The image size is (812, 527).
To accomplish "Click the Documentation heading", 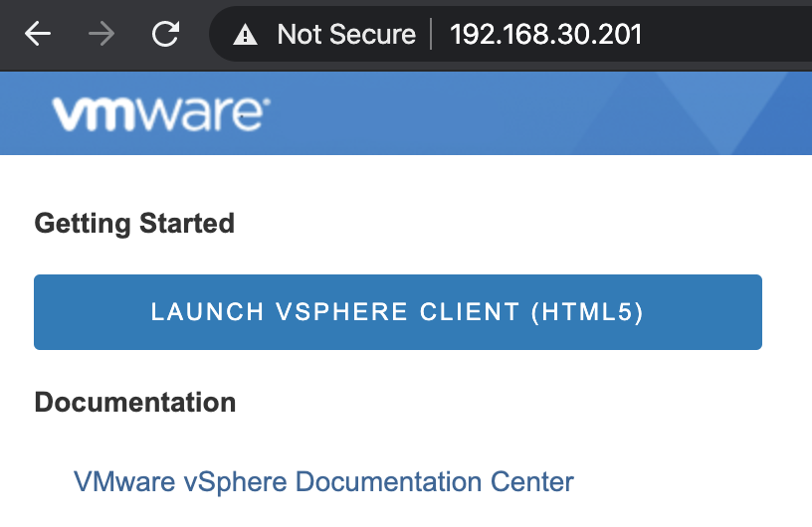I will click(135, 403).
